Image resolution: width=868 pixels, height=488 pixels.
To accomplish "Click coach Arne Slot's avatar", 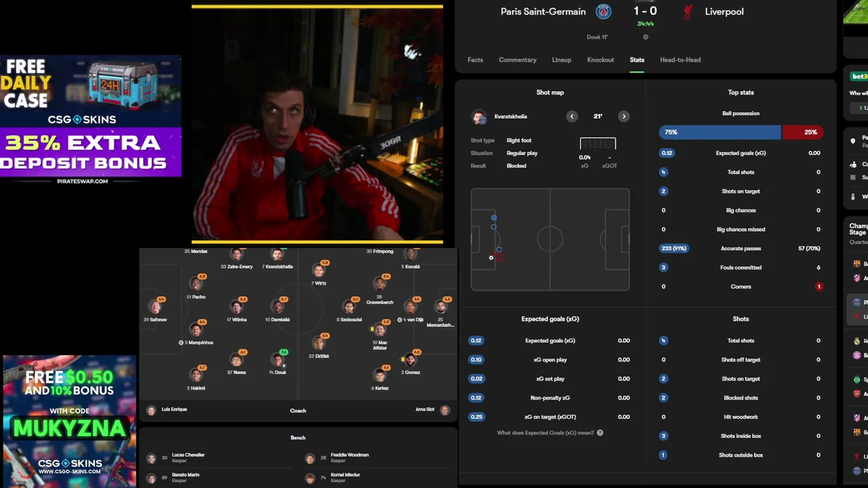I will pyautogui.click(x=445, y=410).
